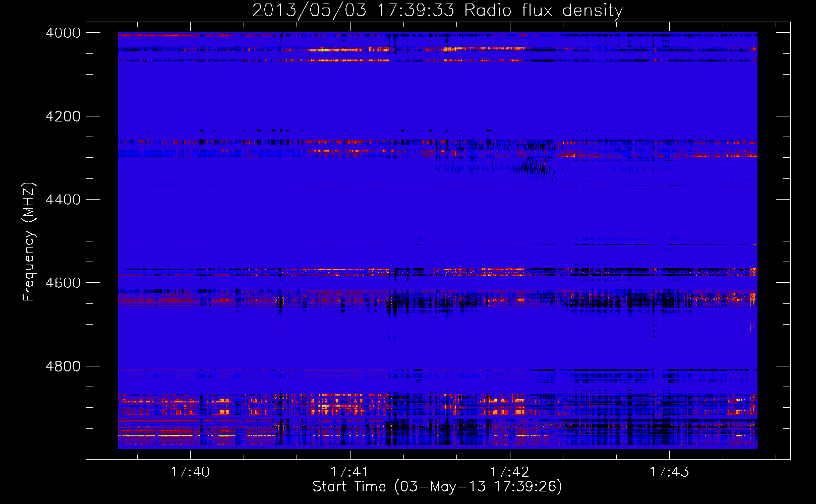Click the plot title '2013/05/03 17:39:33 Radio flux density'
The width and height of the screenshot is (816, 504).
pos(437,11)
